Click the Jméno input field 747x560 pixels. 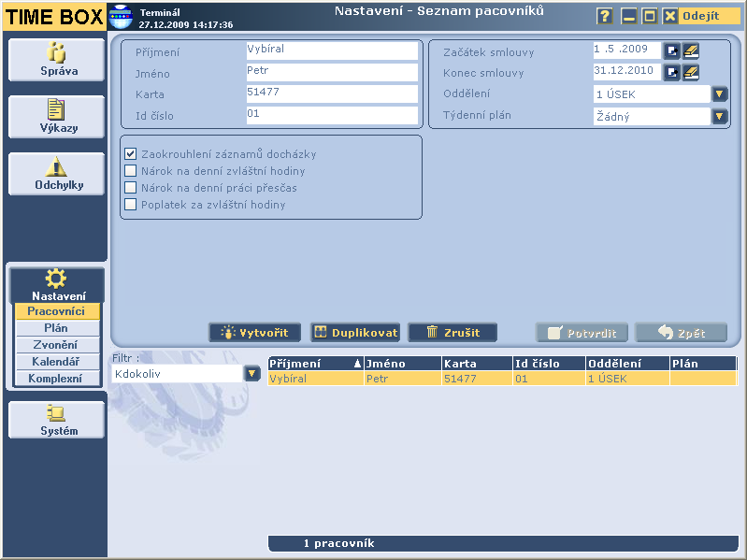[x=332, y=72]
